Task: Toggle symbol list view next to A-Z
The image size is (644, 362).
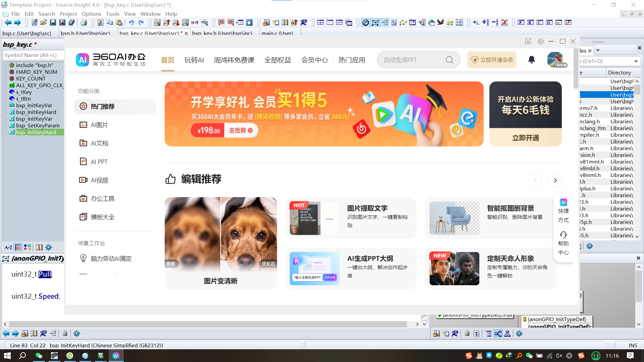Action: (18, 247)
